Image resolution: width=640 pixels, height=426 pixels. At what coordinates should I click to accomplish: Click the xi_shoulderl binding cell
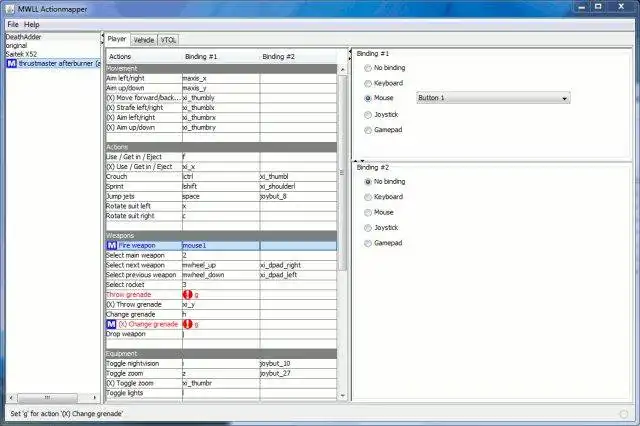point(298,186)
